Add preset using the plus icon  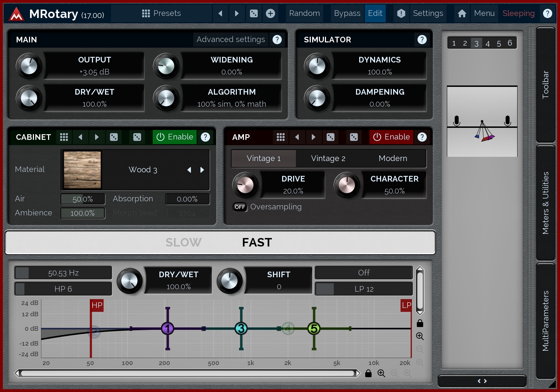click(x=270, y=13)
